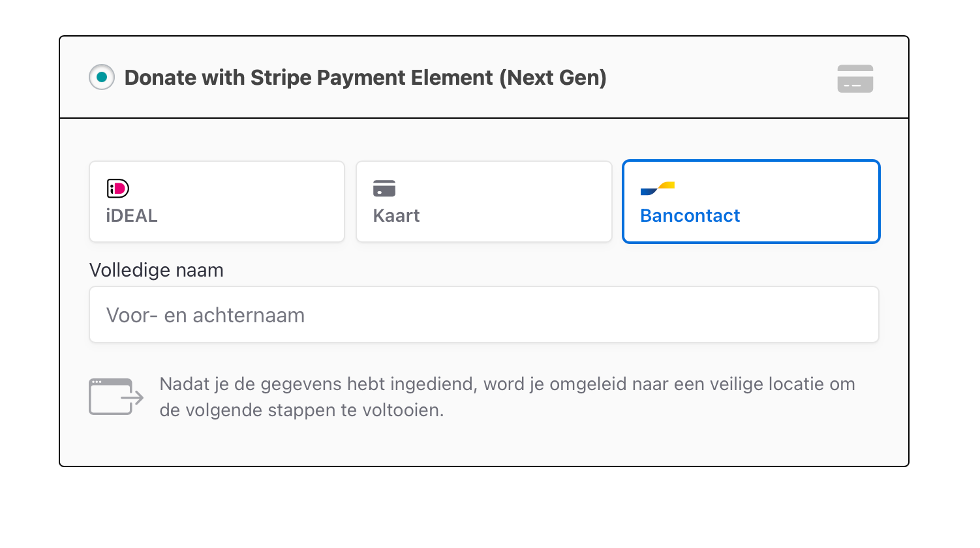Focus the Voor- en achternaam input field
The width and height of the screenshot is (980, 548).
pyautogui.click(x=484, y=314)
